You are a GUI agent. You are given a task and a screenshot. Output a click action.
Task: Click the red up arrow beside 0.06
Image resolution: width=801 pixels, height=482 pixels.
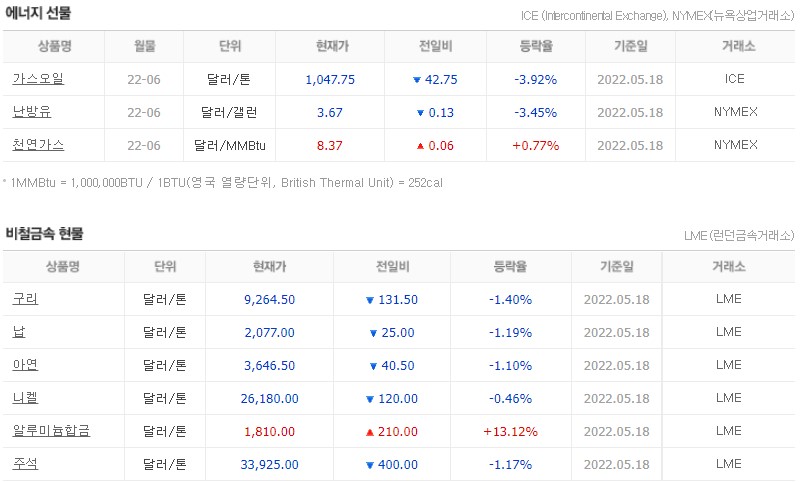420,146
